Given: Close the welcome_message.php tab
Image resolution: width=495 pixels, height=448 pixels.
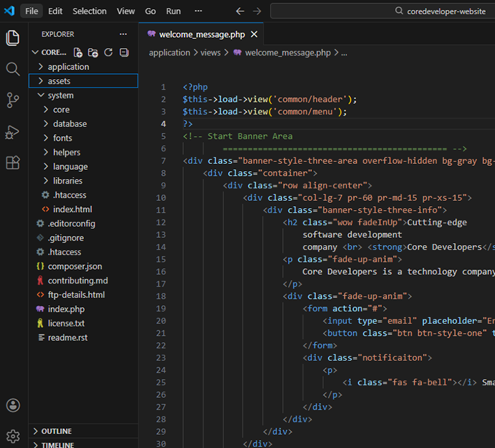Looking at the screenshot, I should (x=254, y=34).
